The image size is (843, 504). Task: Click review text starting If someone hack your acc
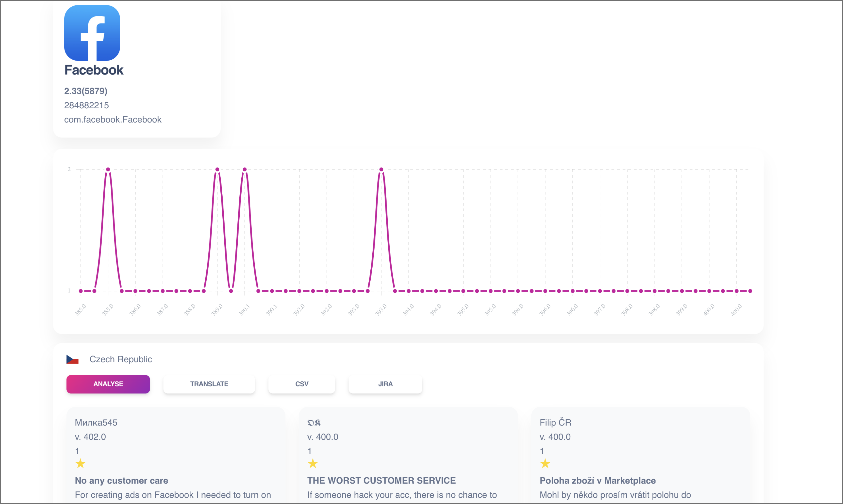402,495
